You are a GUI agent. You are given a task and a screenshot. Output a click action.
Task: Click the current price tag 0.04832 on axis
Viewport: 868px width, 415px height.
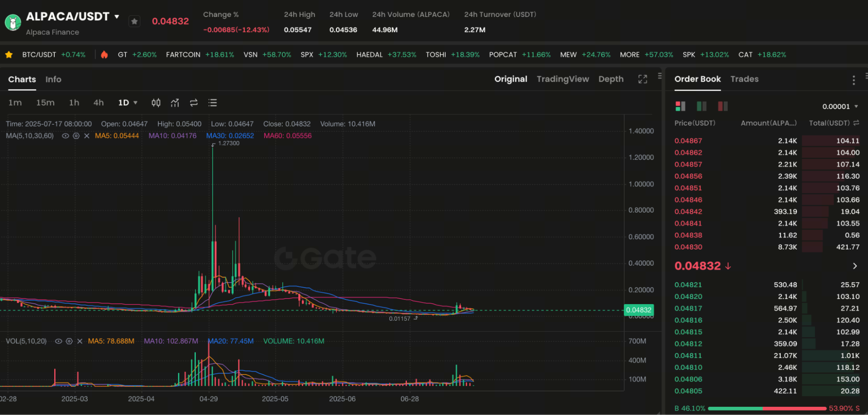click(x=639, y=310)
